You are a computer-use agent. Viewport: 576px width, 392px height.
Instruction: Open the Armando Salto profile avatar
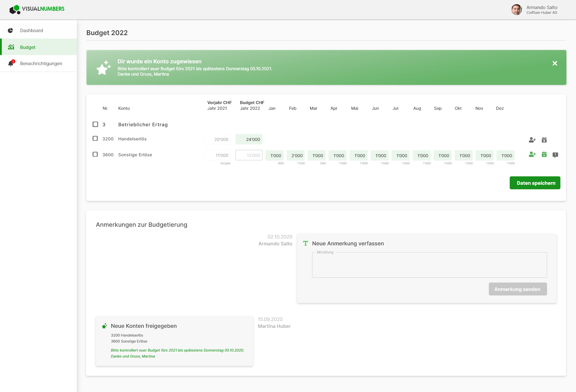(517, 10)
